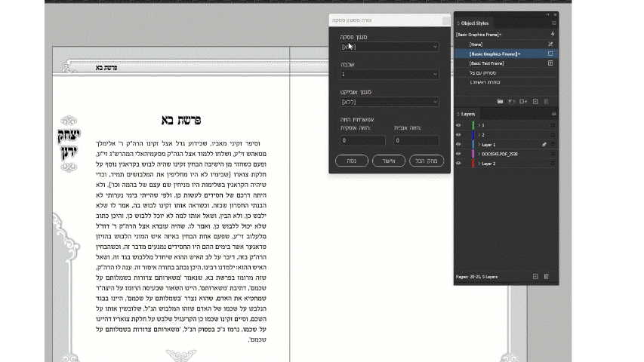Select the מטריק עם צל object style
Viewport: 644px width, 362px height.
[506, 72]
